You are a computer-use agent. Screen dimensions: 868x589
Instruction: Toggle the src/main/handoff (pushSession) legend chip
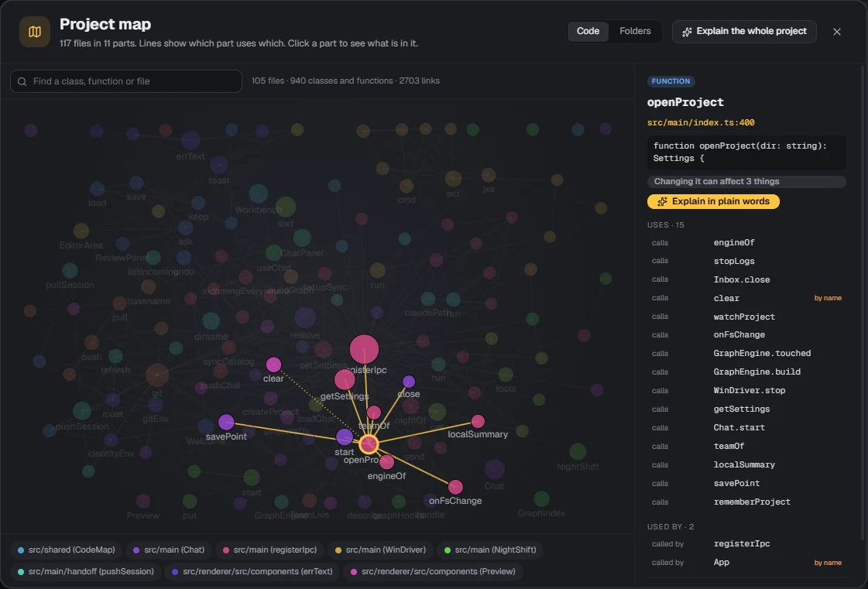(x=86, y=571)
